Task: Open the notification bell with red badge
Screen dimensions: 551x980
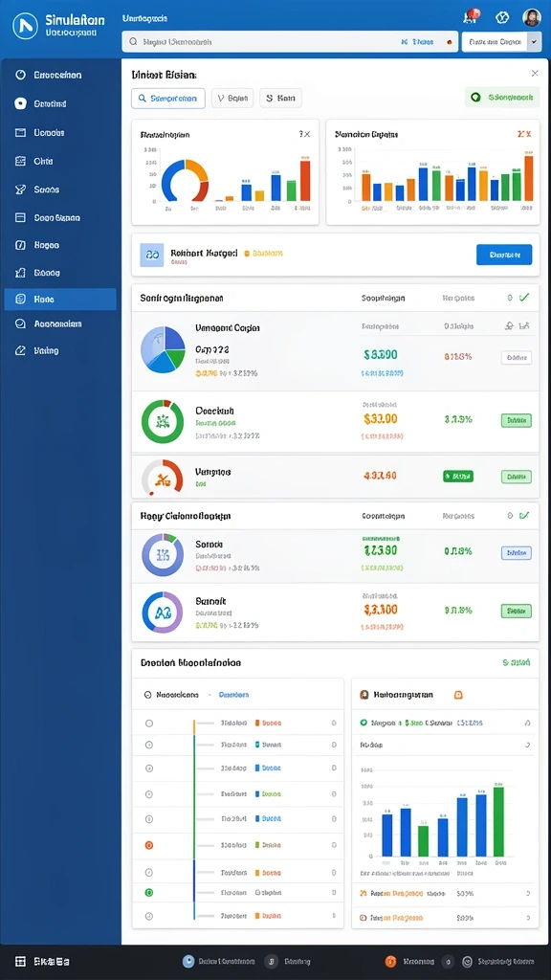Action: coord(470,17)
